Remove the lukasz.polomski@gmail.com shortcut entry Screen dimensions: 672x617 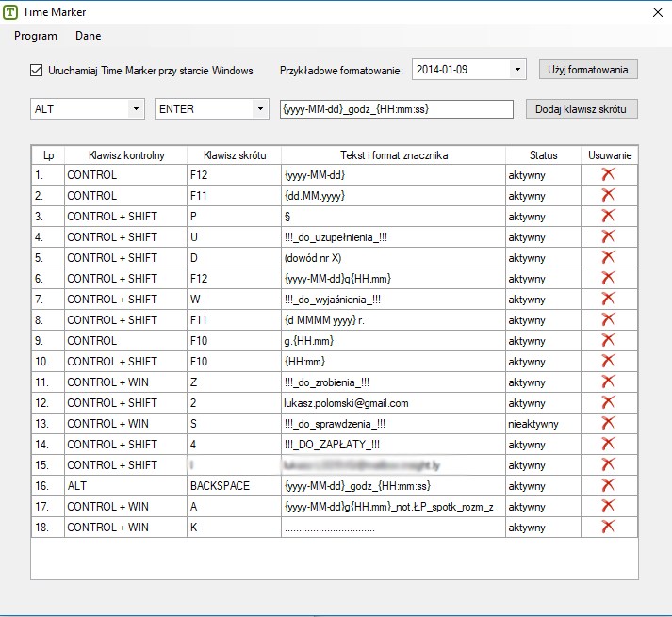click(x=608, y=402)
